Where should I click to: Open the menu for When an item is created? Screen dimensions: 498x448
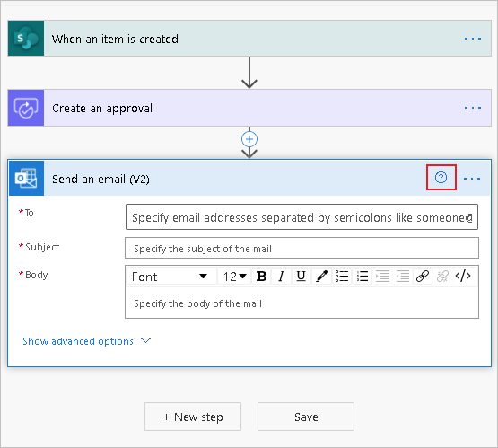coord(473,39)
